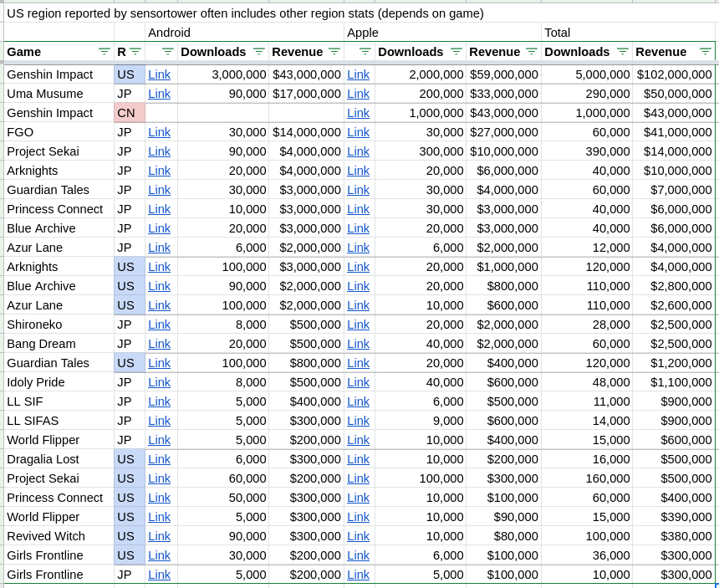
Task: Follow Android link for Dragalia Lost
Action: click(159, 459)
